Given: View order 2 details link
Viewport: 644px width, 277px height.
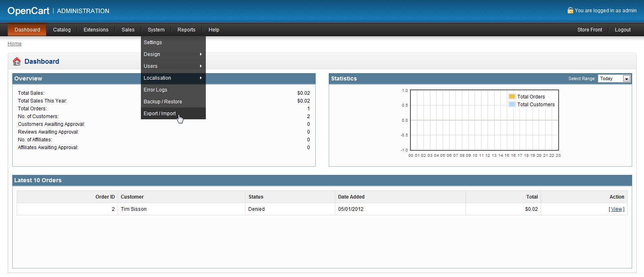Looking at the screenshot, I should click(616, 209).
